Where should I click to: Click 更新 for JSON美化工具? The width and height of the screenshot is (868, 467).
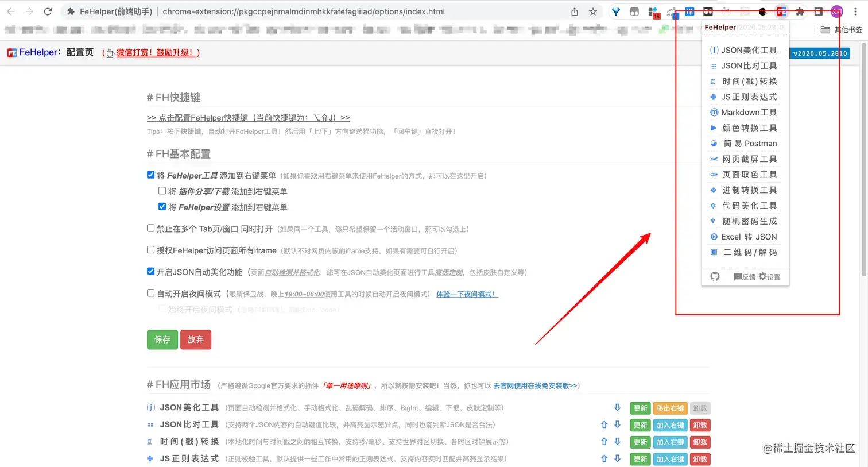tap(640, 408)
